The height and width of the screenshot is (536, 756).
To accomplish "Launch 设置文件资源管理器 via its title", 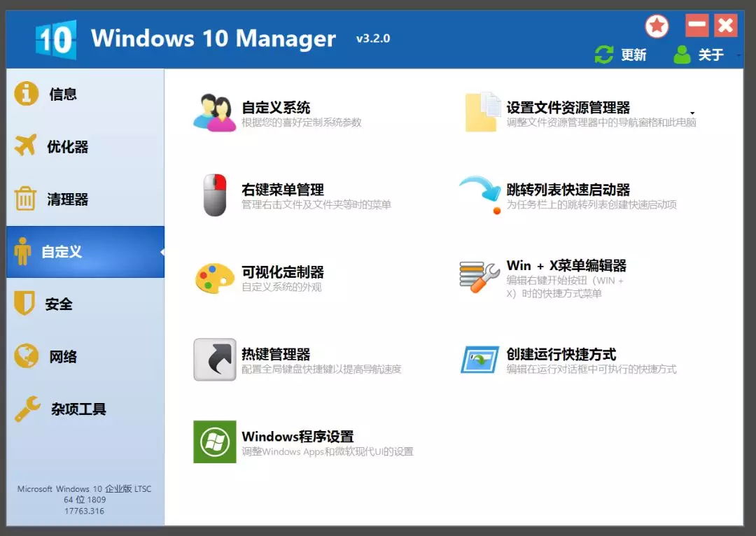I will [568, 107].
